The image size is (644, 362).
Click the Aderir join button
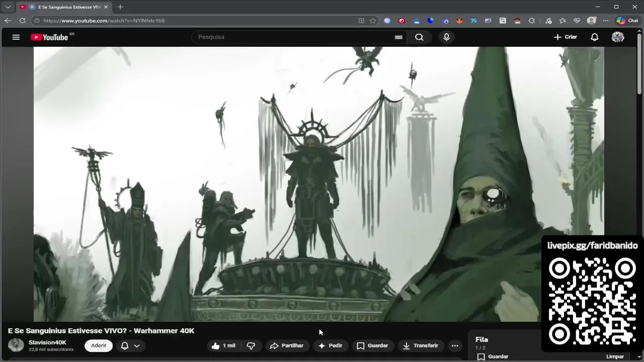pos(99,345)
